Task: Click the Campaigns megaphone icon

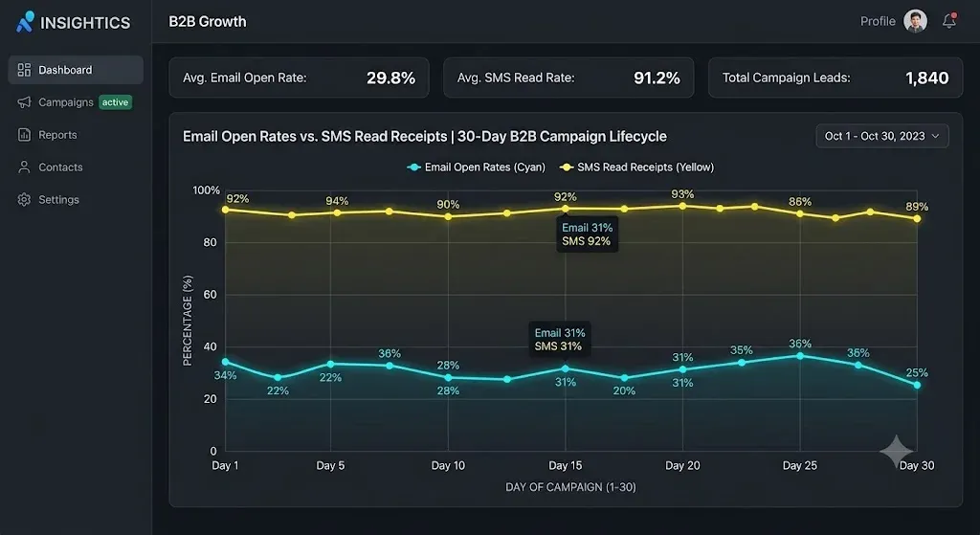Action: point(24,101)
